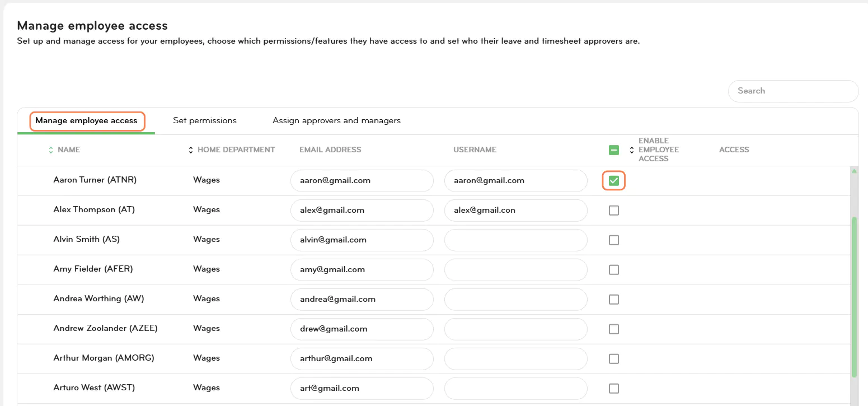
Task: Click the Manage employee access page heading
Action: [92, 26]
